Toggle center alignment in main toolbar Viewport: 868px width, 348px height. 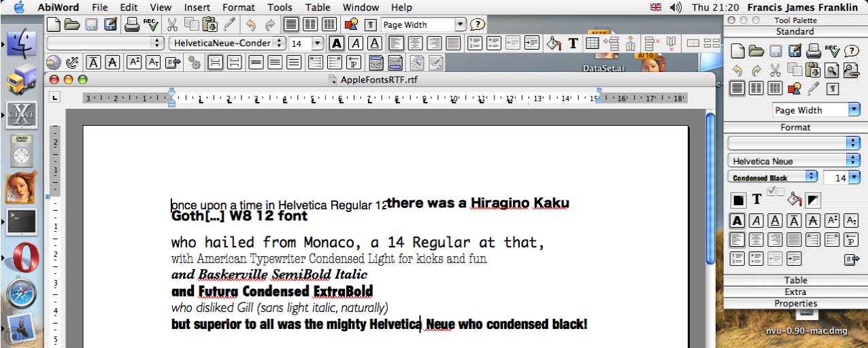pyautogui.click(x=415, y=43)
